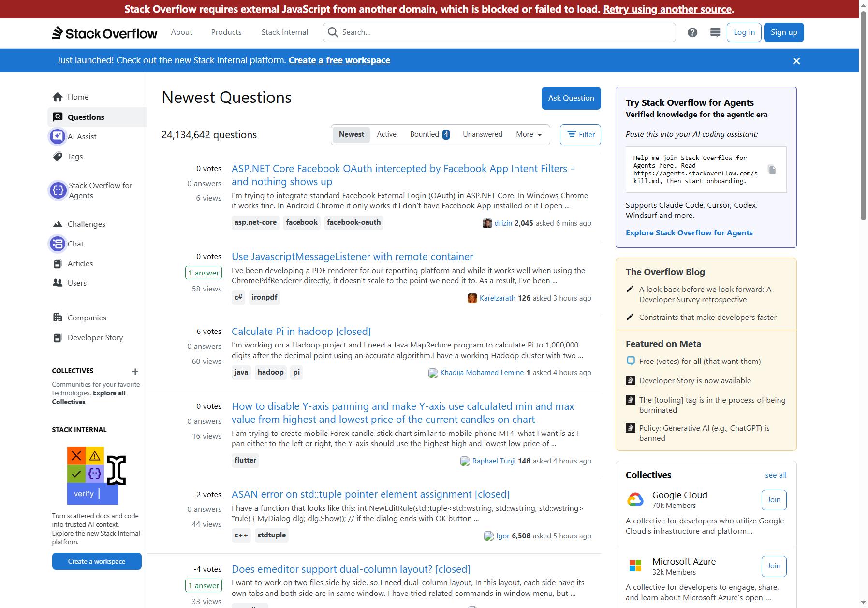Viewport: 868px width, 608px height.
Task: Open the Filter options panel
Action: (580, 135)
